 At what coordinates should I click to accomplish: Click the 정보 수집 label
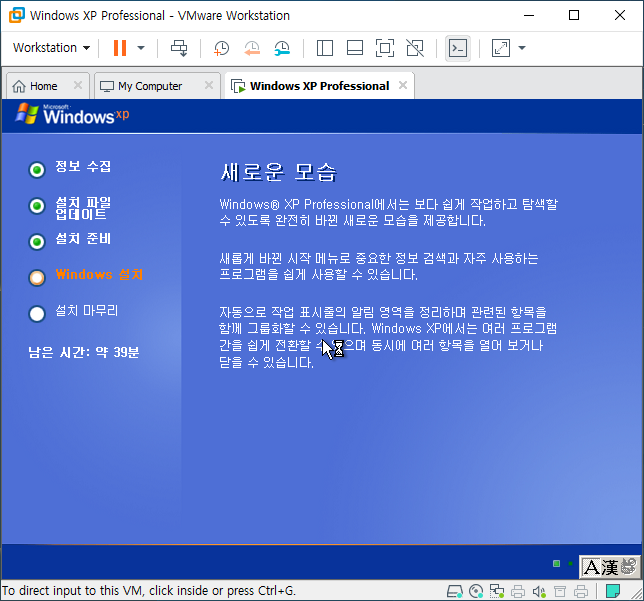(x=83, y=166)
